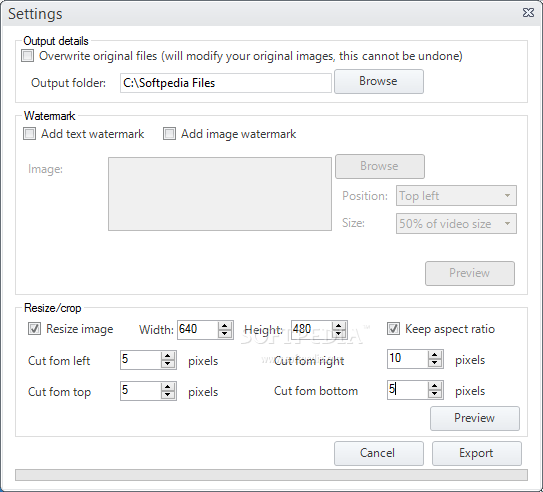
Task: Uncheck the Resize image checkbox
Action: point(34,329)
